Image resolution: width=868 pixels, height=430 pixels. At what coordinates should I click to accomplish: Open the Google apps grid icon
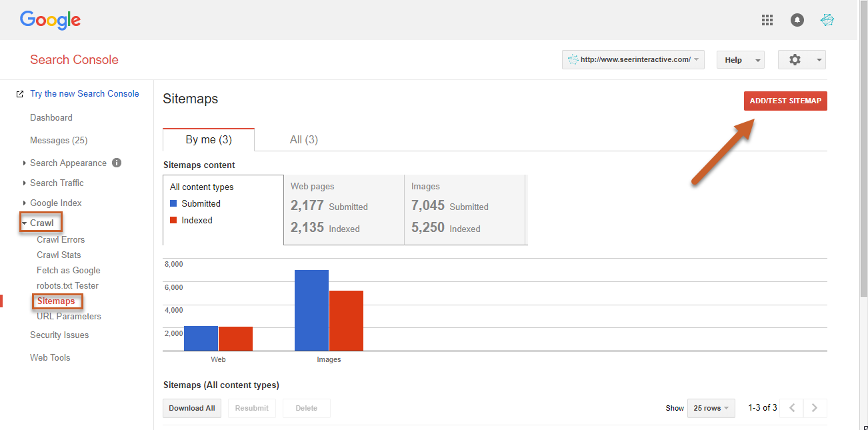pos(767,20)
